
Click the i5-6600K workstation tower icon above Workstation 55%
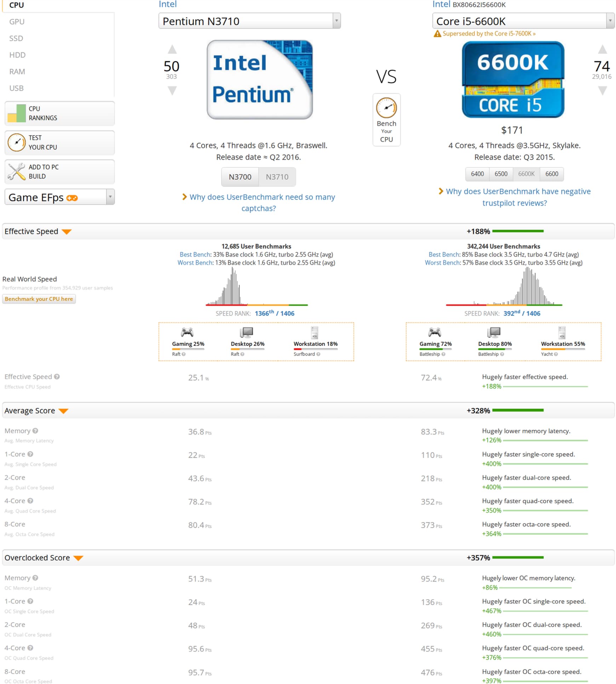click(562, 332)
